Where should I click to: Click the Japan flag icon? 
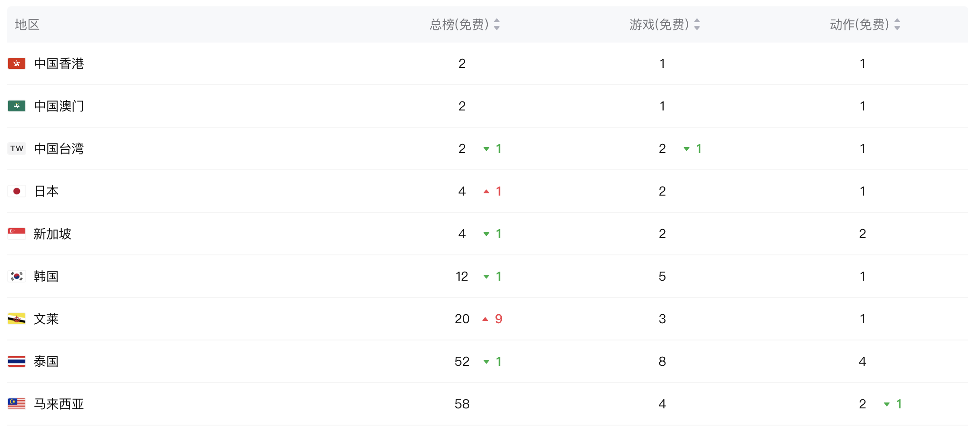coord(16,191)
